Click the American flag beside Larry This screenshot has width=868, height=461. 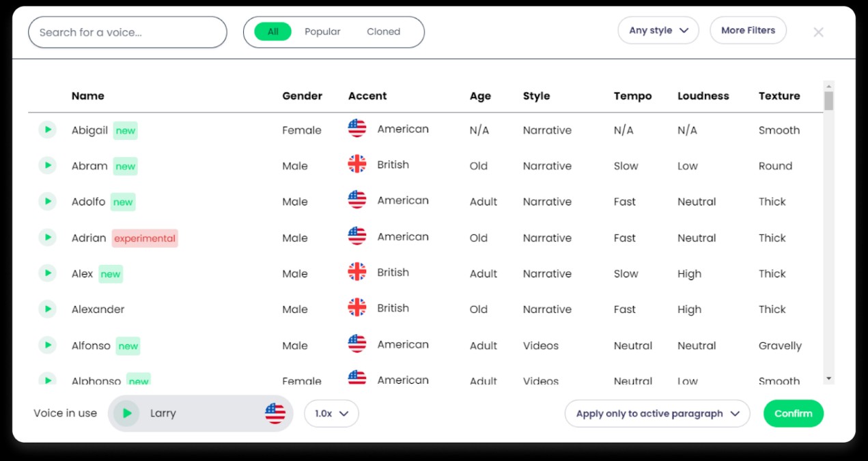point(275,413)
